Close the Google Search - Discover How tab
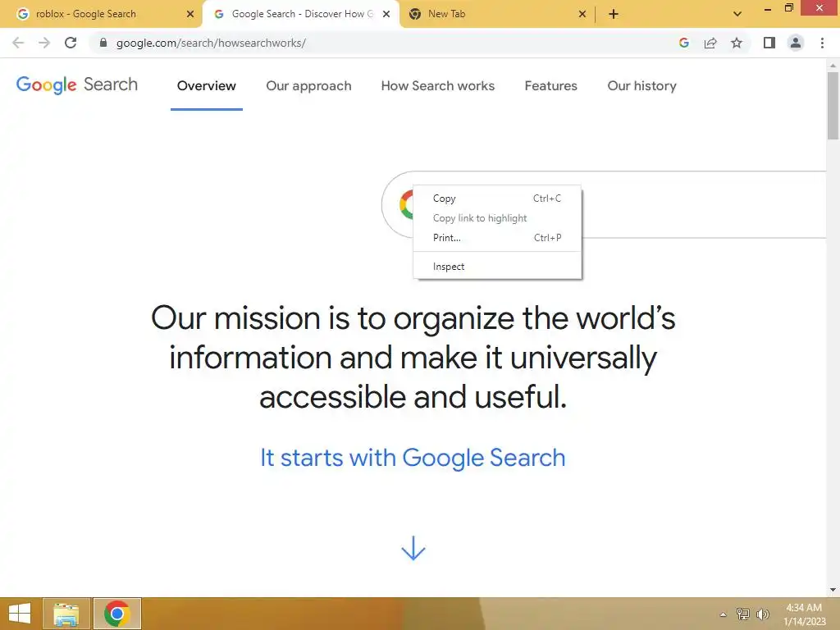The width and height of the screenshot is (840, 630). (386, 14)
